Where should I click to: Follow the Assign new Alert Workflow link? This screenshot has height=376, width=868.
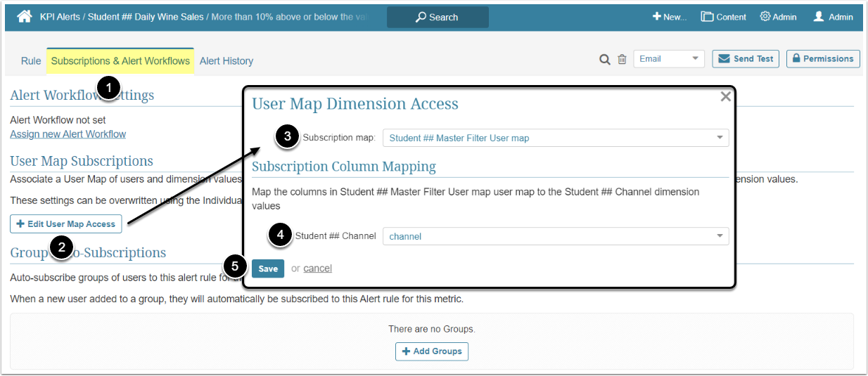click(68, 134)
